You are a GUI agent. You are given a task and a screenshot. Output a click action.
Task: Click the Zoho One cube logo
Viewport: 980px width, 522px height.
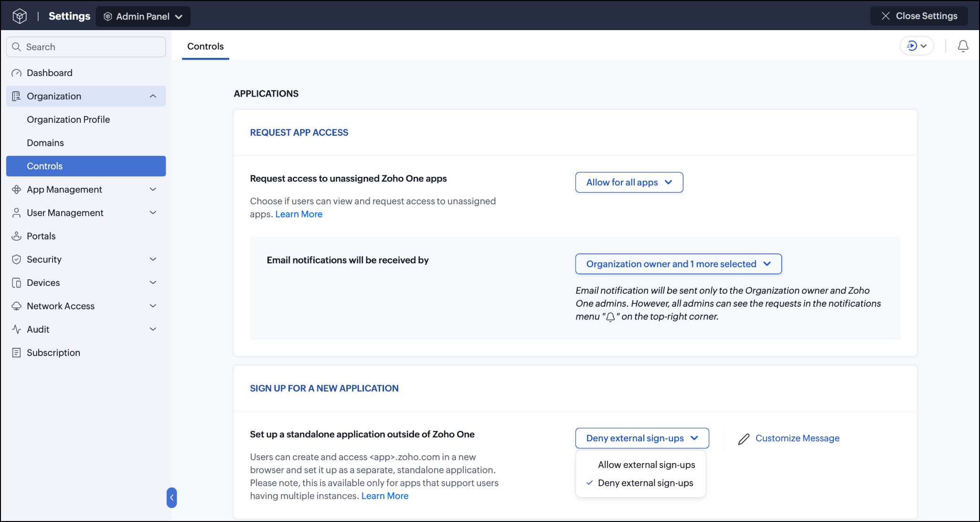click(20, 16)
